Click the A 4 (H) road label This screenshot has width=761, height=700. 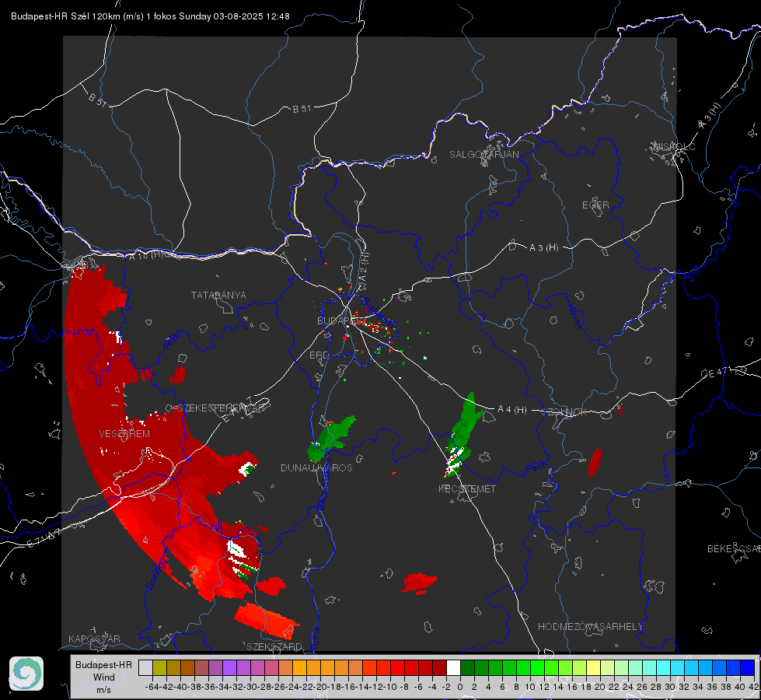[x=512, y=410]
